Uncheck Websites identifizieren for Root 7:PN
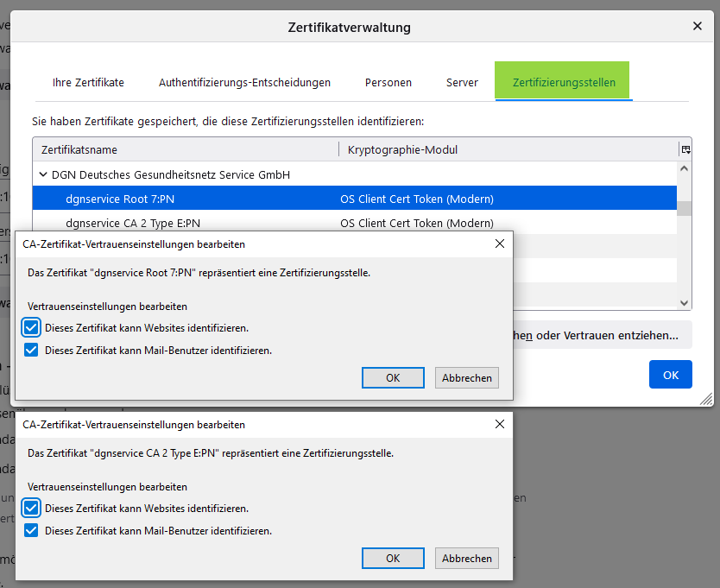Viewport: 720px width, 588px height. 31,327
